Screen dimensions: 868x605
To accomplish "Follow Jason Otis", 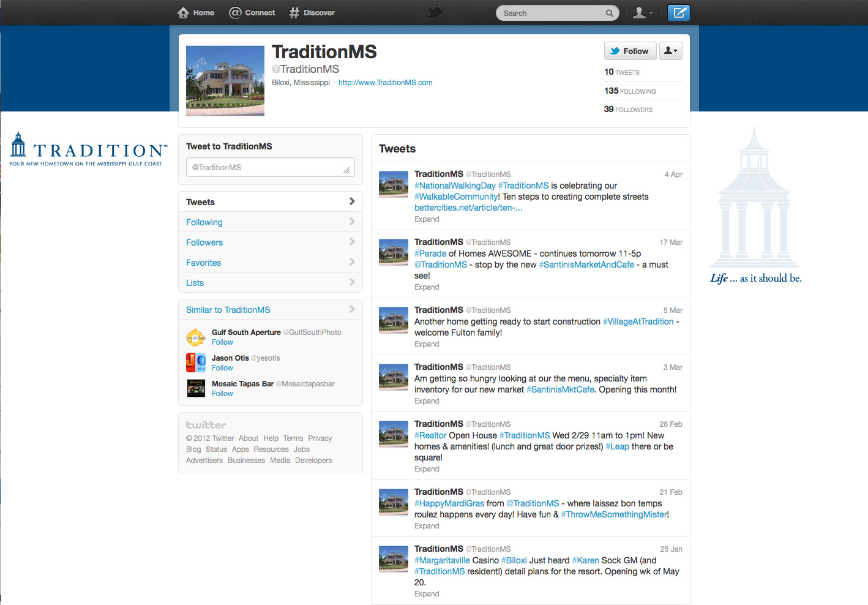I will point(222,368).
